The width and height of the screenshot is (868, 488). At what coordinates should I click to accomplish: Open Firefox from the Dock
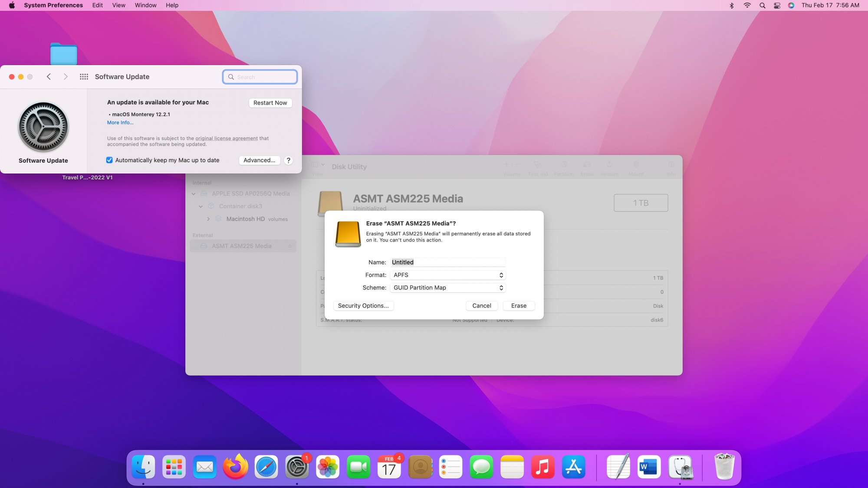(x=235, y=467)
